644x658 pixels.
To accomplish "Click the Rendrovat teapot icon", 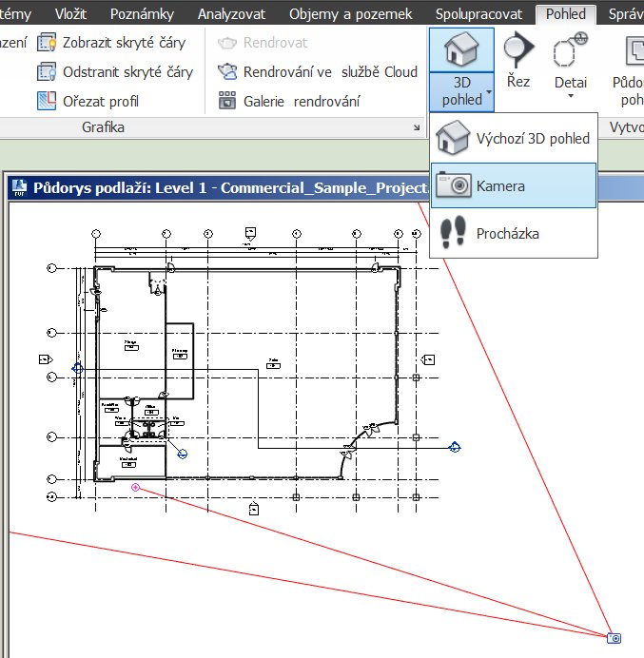I will click(x=227, y=43).
